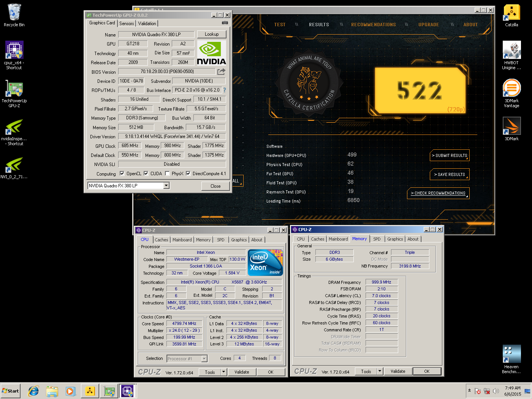The height and width of the screenshot is (399, 532).
Task: Click the Show desktop button in the taskbar
Action: click(527, 391)
